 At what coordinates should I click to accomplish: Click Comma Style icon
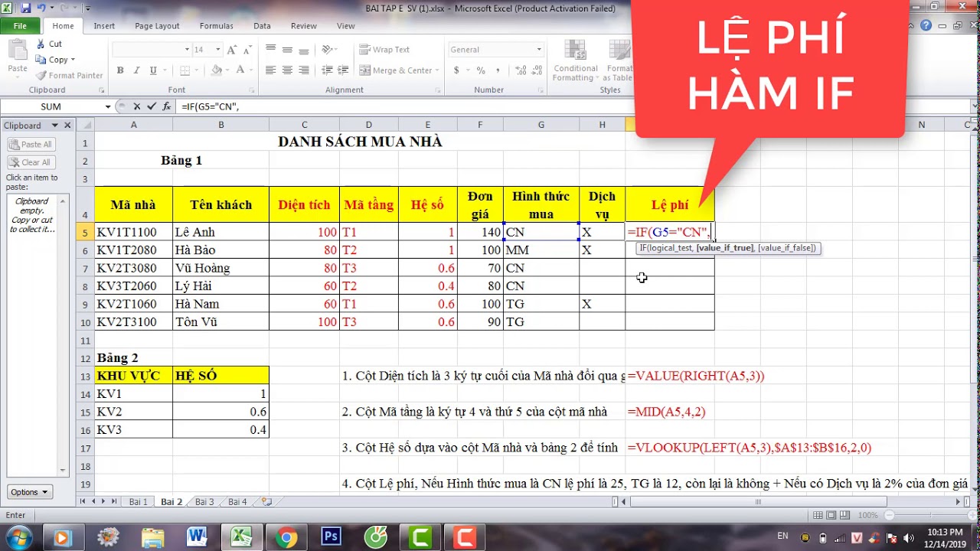click(498, 70)
